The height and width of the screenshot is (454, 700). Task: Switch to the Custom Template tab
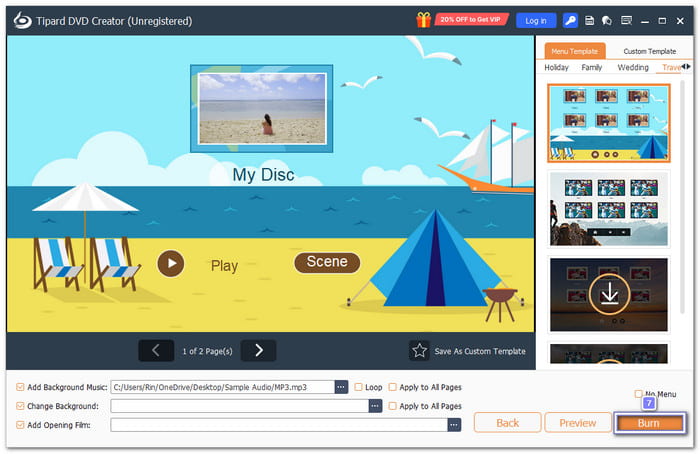pyautogui.click(x=649, y=51)
